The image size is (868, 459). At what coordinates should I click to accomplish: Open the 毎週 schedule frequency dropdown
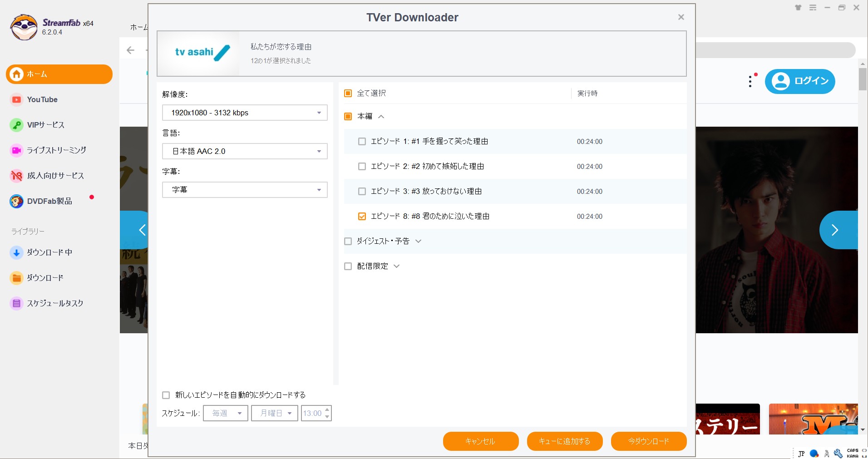point(226,413)
